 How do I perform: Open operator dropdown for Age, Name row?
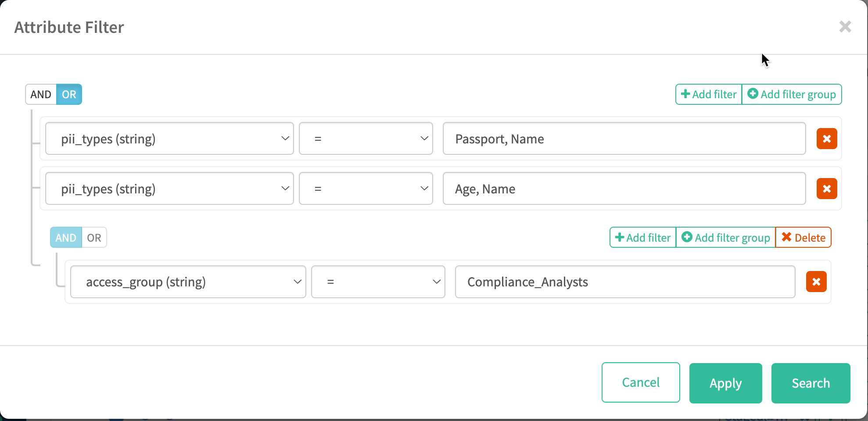click(x=366, y=189)
